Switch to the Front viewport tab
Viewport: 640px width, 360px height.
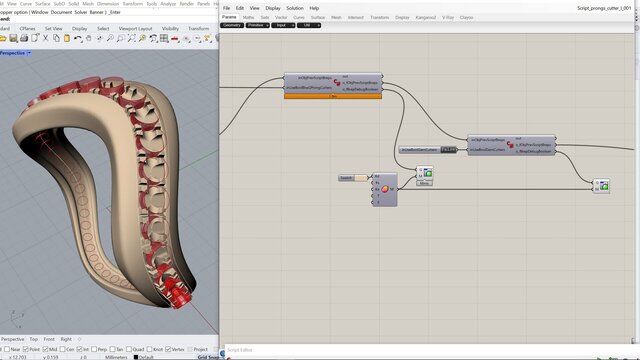click(49, 339)
